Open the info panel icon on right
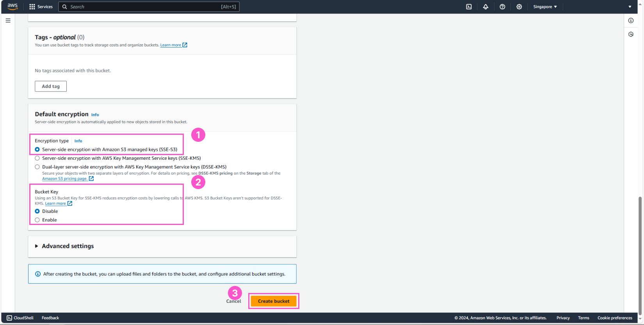644x325 pixels. (x=631, y=20)
